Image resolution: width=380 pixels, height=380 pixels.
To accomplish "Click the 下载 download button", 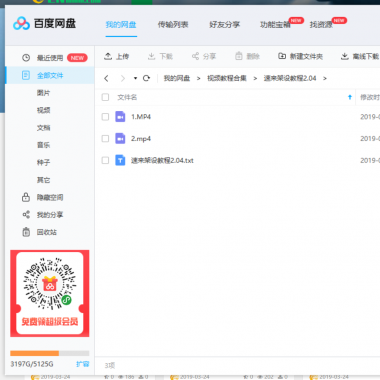I will [x=160, y=56].
